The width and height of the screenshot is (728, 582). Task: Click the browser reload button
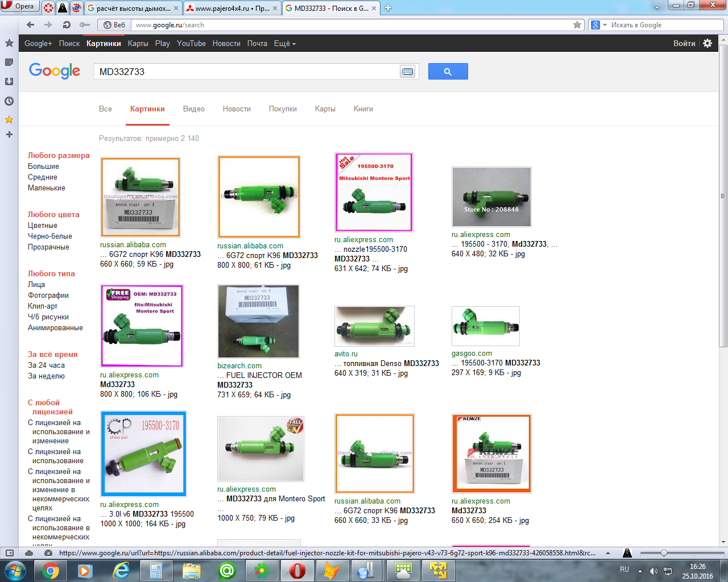[67, 25]
